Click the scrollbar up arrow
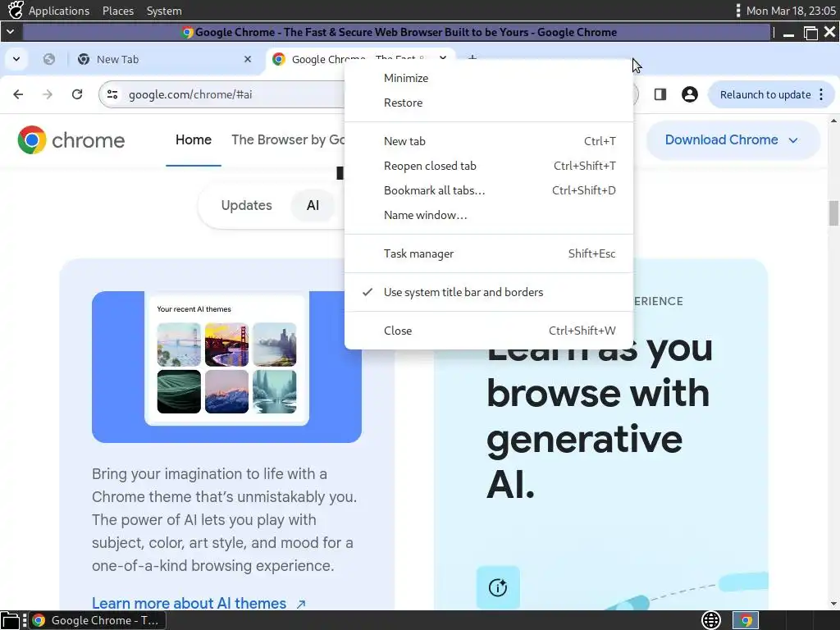The image size is (840, 630). [x=833, y=121]
